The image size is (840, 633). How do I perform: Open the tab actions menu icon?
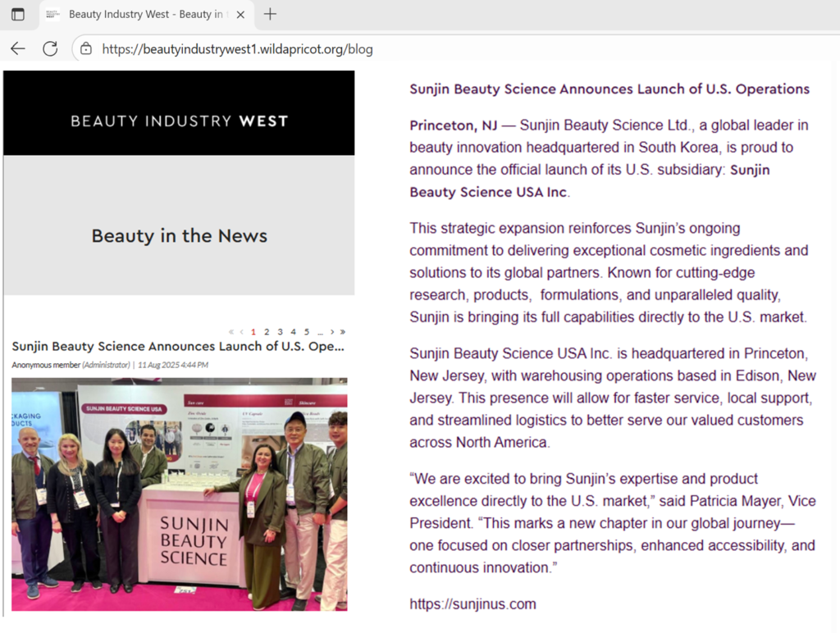coord(18,14)
